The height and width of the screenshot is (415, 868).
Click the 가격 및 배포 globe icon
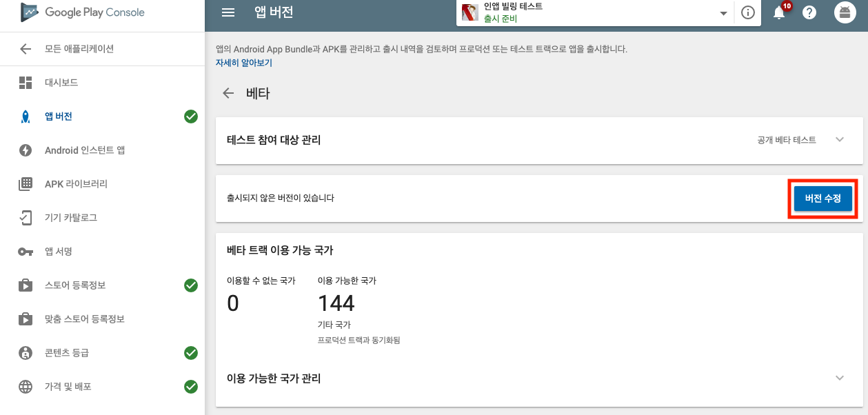tap(26, 387)
